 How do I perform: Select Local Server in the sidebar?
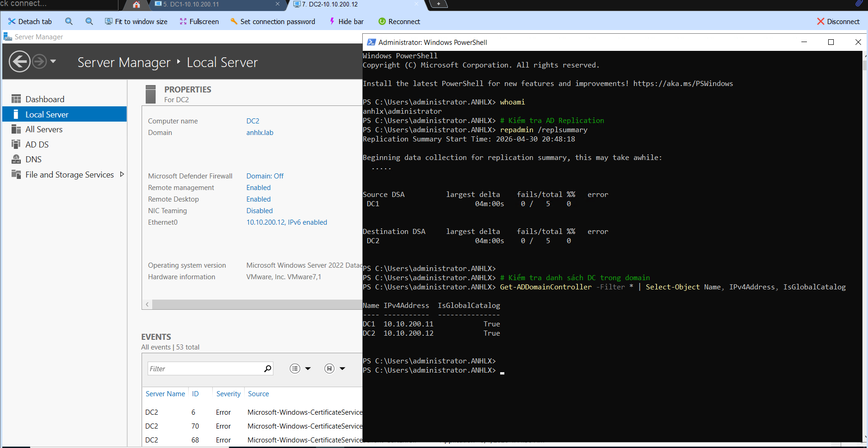click(65, 114)
